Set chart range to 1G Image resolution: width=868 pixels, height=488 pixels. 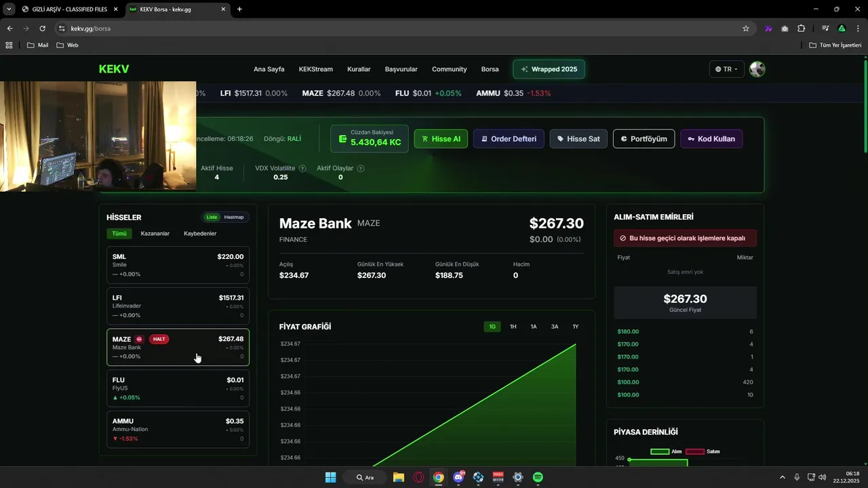pos(492,327)
